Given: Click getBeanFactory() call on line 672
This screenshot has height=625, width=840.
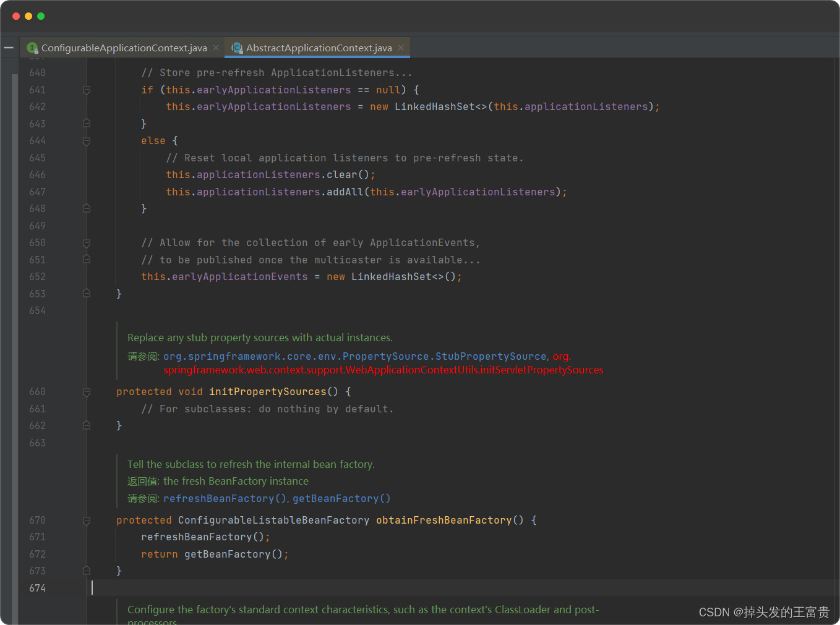Looking at the screenshot, I should click(x=233, y=555).
